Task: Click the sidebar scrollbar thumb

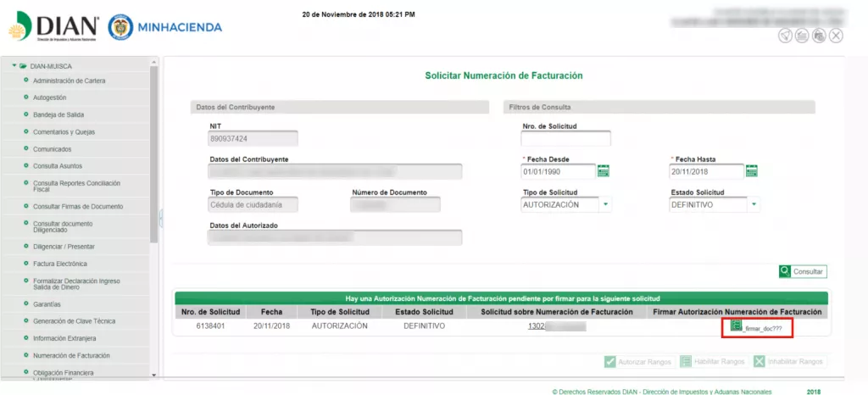Action: [154, 153]
